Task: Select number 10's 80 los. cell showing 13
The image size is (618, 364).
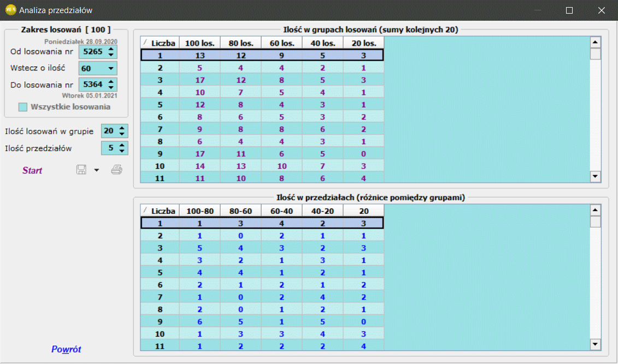Action: click(x=241, y=166)
